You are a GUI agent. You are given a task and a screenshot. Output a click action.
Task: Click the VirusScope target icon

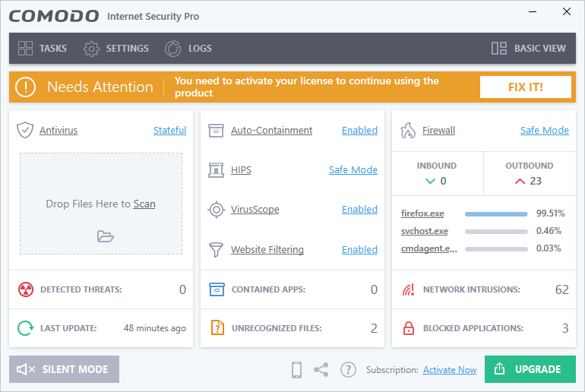click(217, 210)
